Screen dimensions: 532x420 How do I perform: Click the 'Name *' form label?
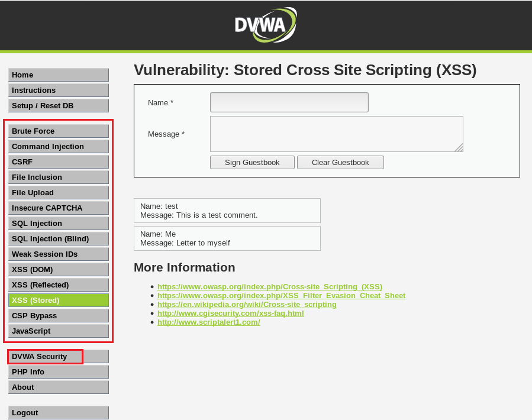tap(160, 103)
